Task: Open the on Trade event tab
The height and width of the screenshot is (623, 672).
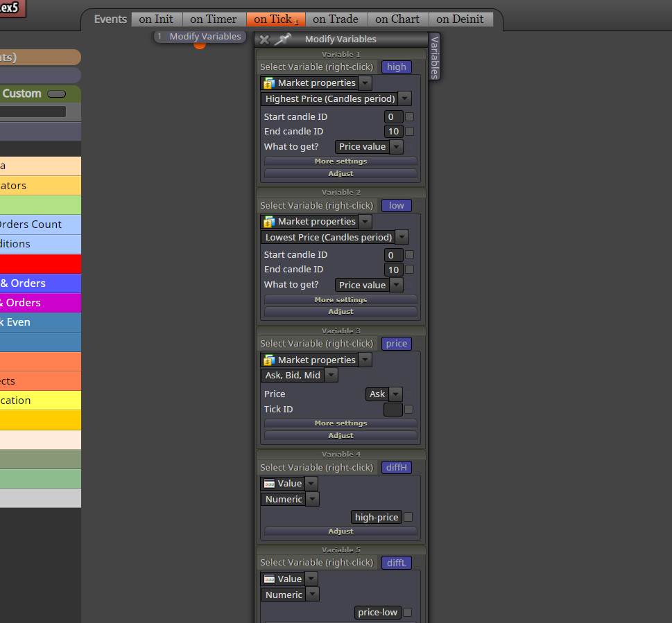Action: pos(336,19)
